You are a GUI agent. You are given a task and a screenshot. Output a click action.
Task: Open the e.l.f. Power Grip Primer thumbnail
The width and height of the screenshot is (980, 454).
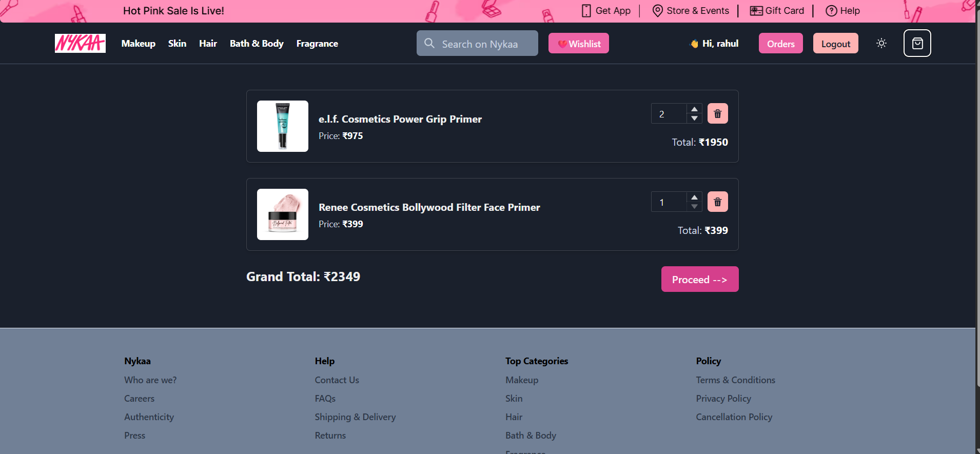pyautogui.click(x=283, y=126)
